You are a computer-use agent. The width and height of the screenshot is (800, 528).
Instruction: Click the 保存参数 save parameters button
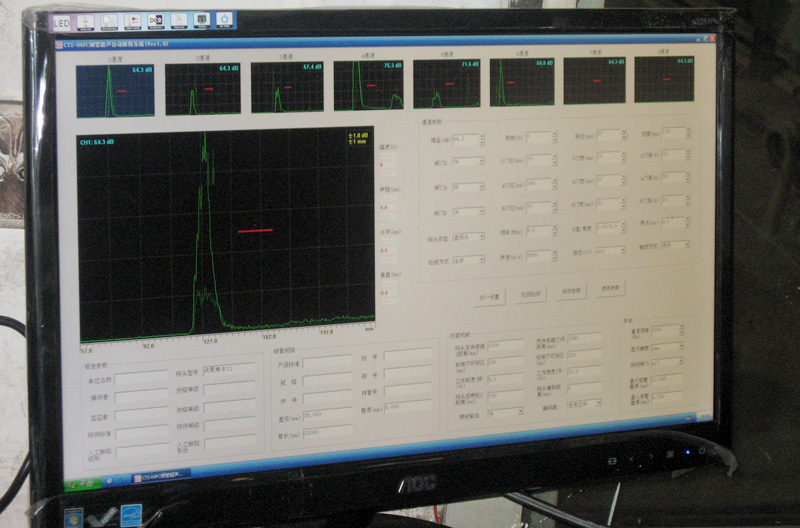click(x=572, y=292)
